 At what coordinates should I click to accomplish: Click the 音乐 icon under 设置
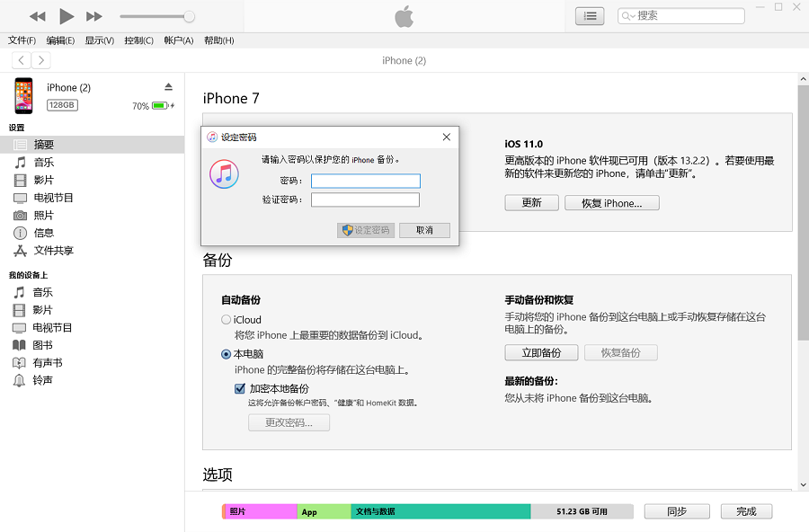(x=20, y=163)
